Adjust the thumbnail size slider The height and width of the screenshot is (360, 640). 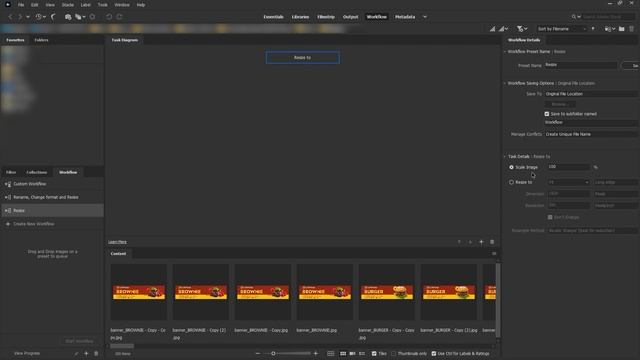point(273,353)
